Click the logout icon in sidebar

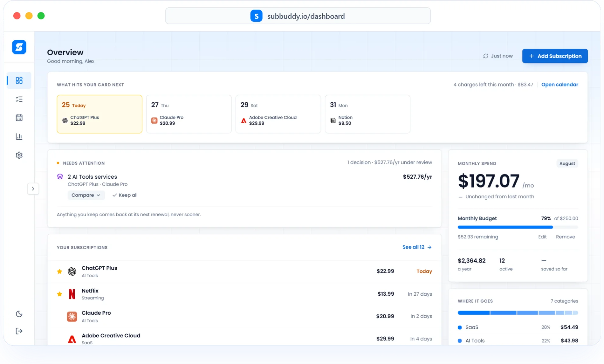19,331
